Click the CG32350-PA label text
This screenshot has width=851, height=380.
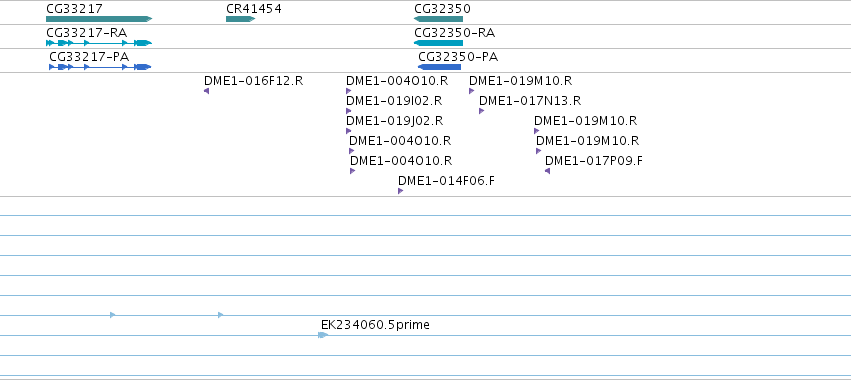(458, 56)
